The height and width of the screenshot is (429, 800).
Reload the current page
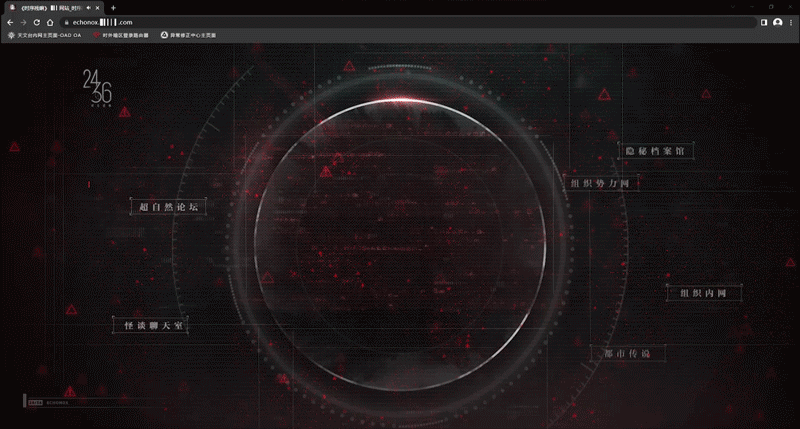pos(37,21)
